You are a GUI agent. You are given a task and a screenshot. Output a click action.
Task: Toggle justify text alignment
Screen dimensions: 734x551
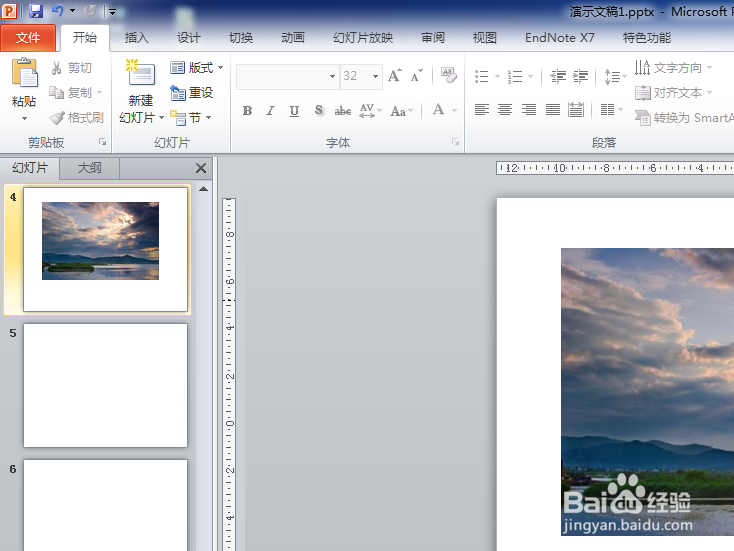coord(553,110)
